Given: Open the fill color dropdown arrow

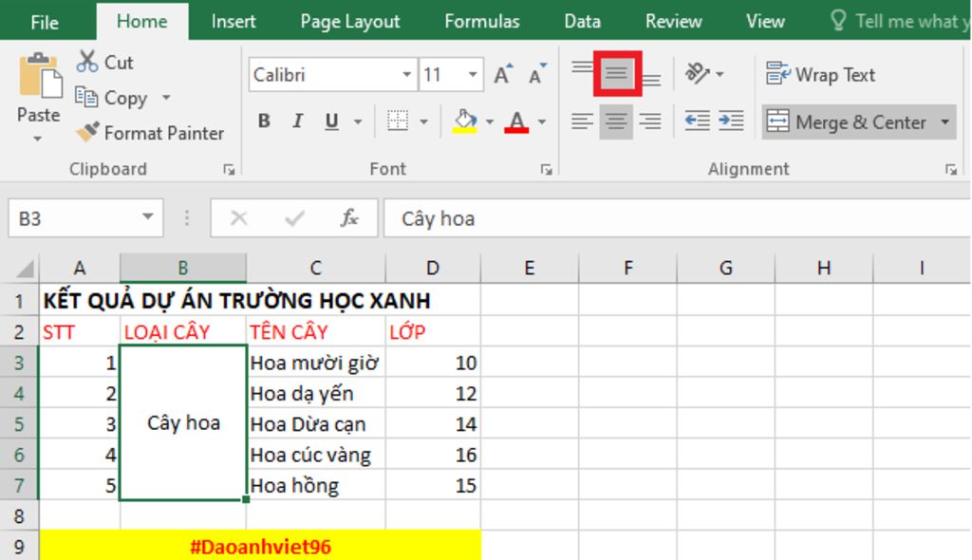Looking at the screenshot, I should point(490,121).
